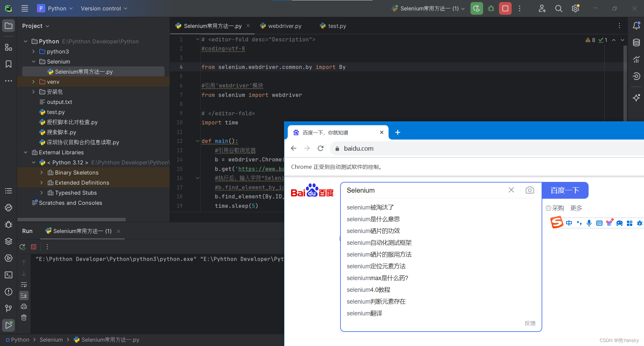
Task: Open the Git version control tool window
Action: tap(9, 308)
